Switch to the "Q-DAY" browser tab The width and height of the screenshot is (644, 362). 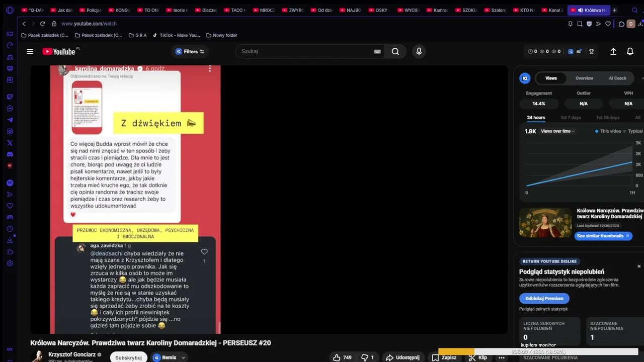(33, 10)
